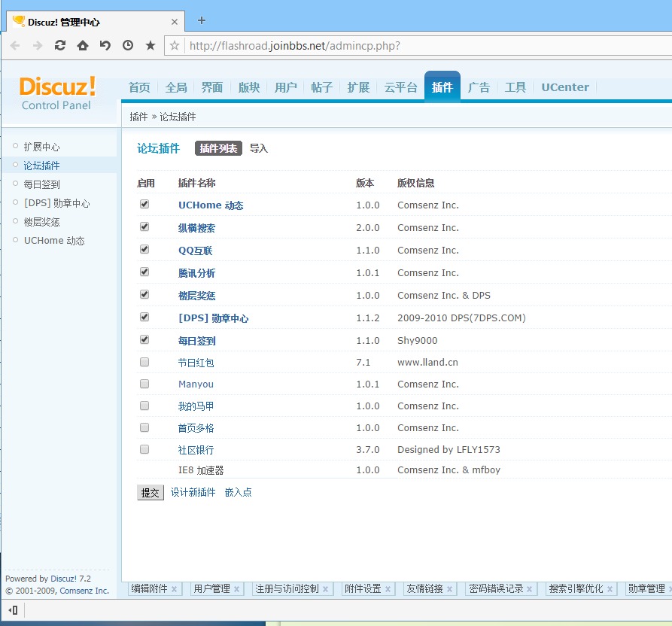Click the curved undo arrow in the toolbar
Image resolution: width=672 pixels, height=626 pixels.
coord(105,45)
